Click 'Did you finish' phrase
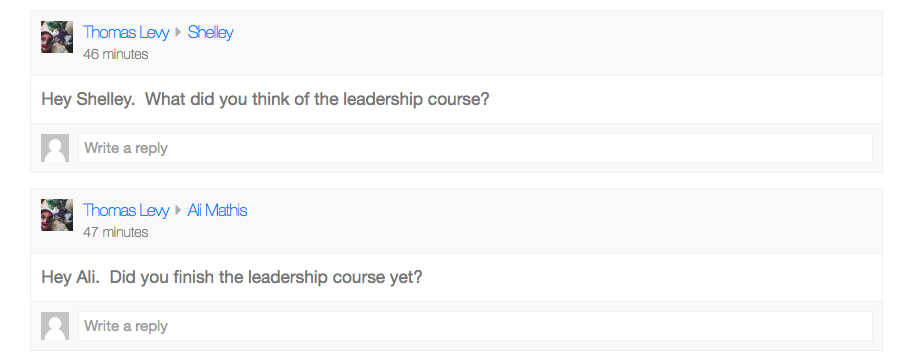Screen dimensions: 915x364 point(162,277)
